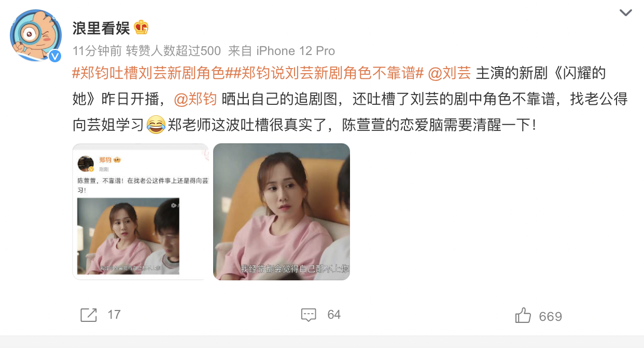Click the like count 669
Screen dimensions: 644x352
pyautogui.click(x=551, y=316)
